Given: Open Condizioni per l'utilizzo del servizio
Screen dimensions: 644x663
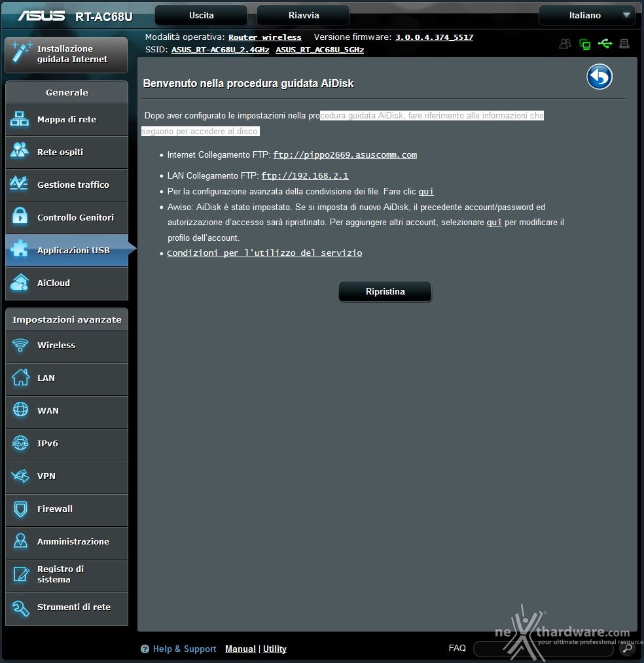Looking at the screenshot, I should coord(264,253).
